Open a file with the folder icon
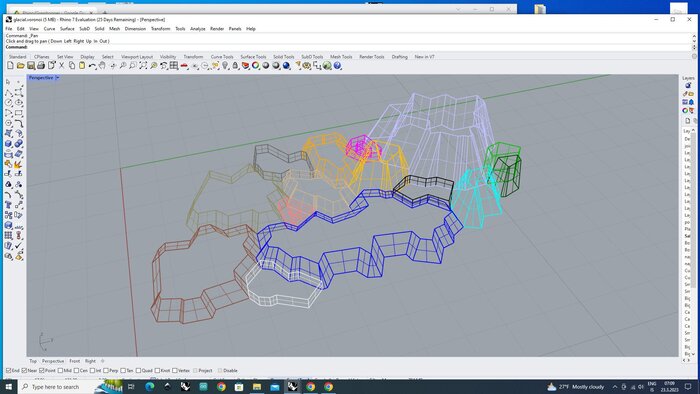 [x=21, y=66]
